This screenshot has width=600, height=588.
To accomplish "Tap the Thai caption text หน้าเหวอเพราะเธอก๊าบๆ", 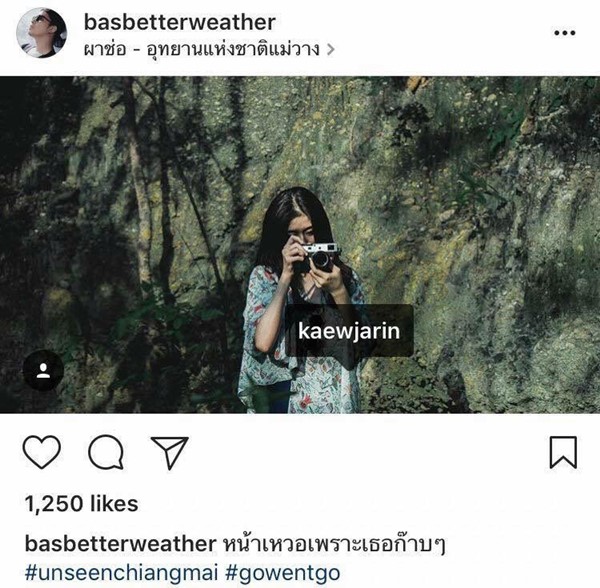I will click(334, 544).
